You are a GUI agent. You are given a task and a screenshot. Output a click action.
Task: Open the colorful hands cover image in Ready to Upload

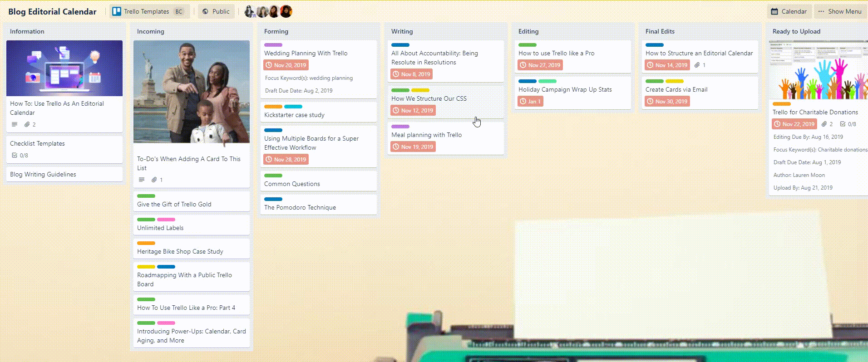819,69
